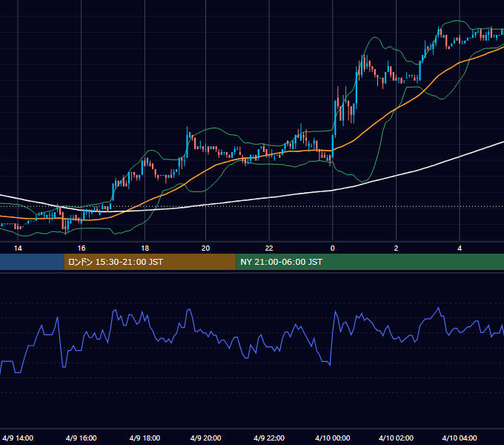Click the 4/9 18:00 time label
504x445 pixels.
pos(145,438)
